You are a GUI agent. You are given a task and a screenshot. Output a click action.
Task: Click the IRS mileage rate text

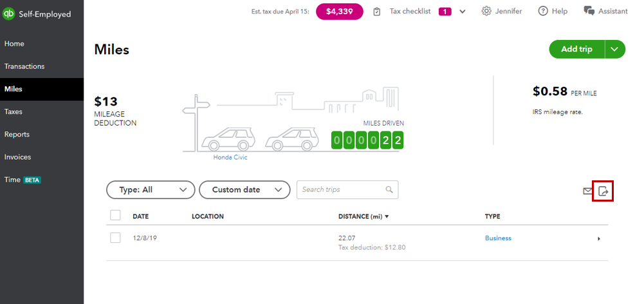tap(558, 112)
